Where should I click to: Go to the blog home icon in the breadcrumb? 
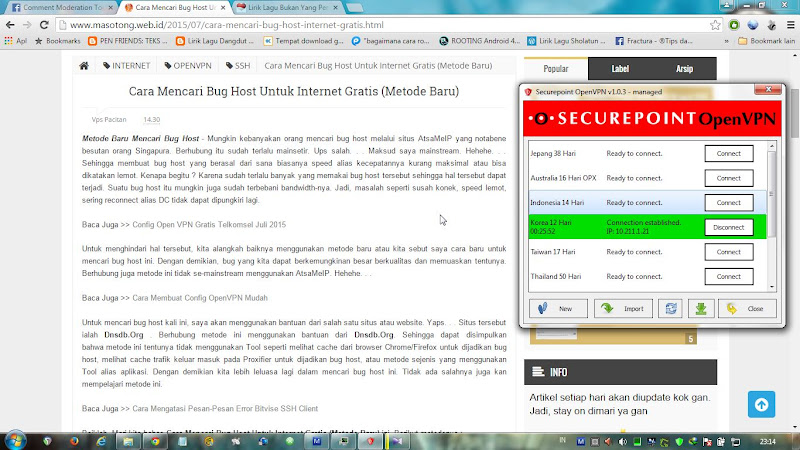(x=84, y=65)
